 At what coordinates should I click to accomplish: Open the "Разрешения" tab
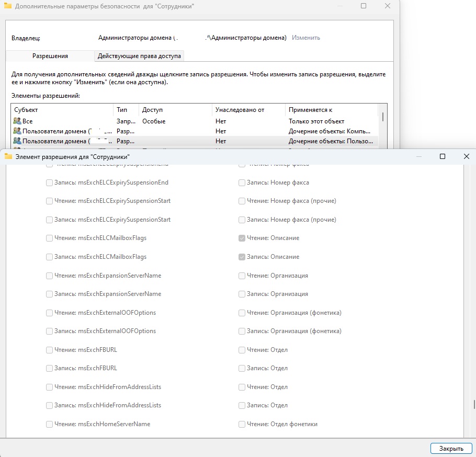click(x=50, y=55)
